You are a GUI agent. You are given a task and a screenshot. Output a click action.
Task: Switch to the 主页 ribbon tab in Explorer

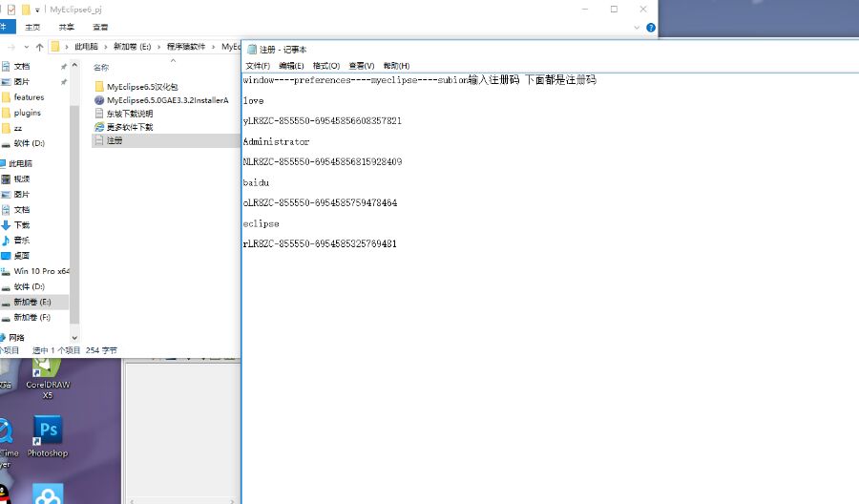pyautogui.click(x=32, y=27)
